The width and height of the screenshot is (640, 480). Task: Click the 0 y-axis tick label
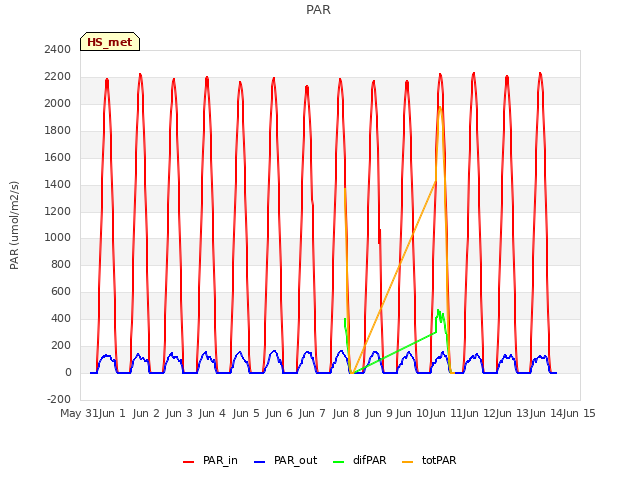[x=68, y=372]
